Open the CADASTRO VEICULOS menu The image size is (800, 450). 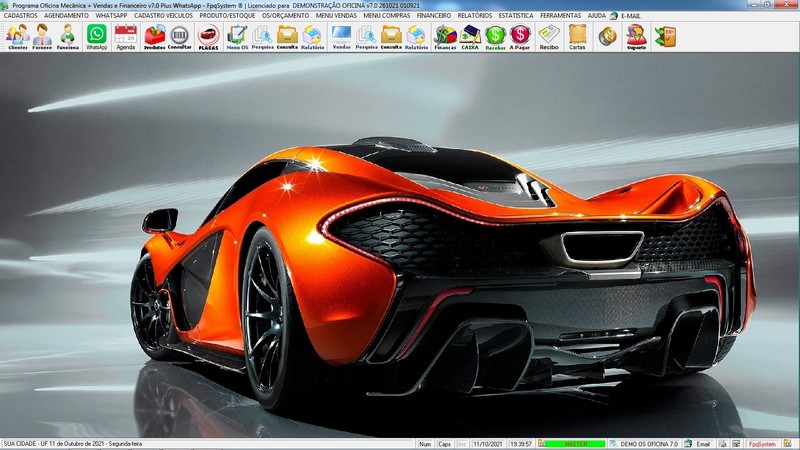pos(163,16)
